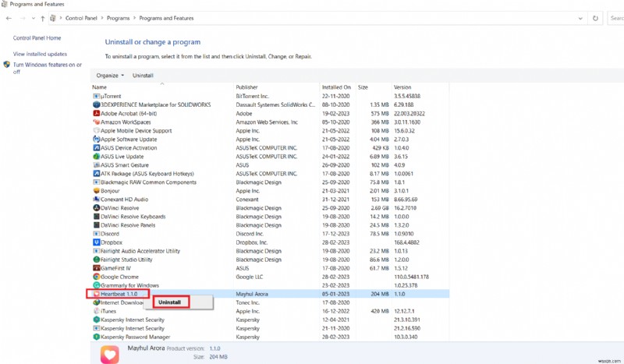624x364 pixels.
Task: Click the Mayhul Arora publisher cell
Action: coord(252,294)
